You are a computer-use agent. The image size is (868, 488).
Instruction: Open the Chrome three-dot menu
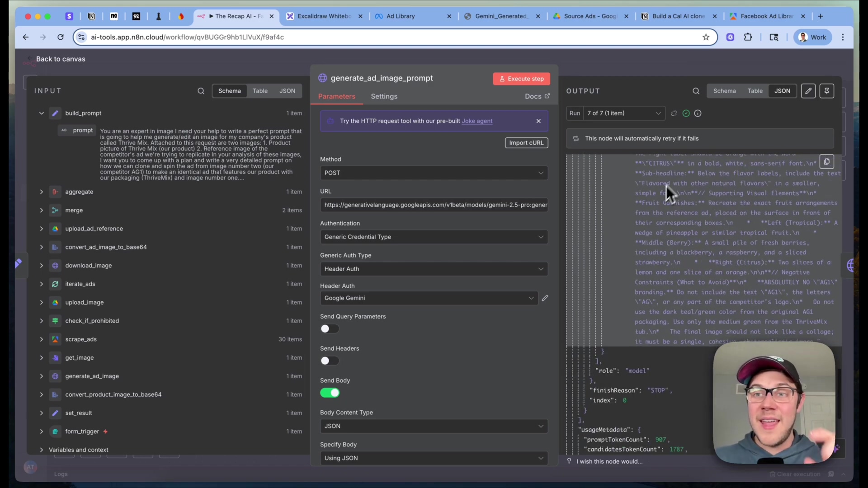point(843,37)
